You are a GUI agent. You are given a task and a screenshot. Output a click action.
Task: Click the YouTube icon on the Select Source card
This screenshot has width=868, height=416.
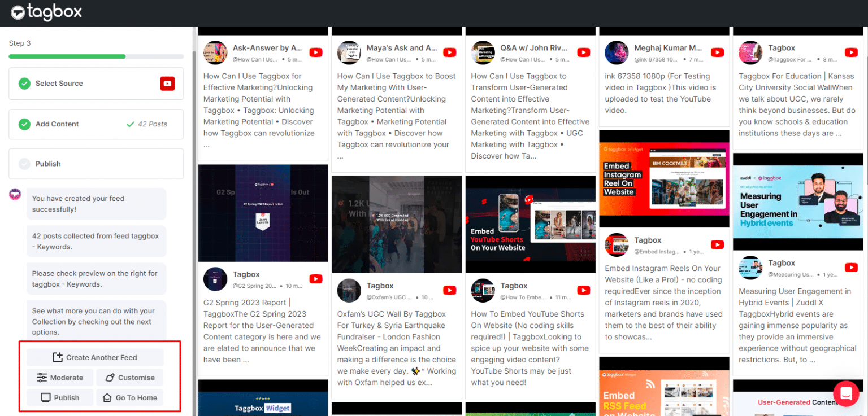pos(167,83)
